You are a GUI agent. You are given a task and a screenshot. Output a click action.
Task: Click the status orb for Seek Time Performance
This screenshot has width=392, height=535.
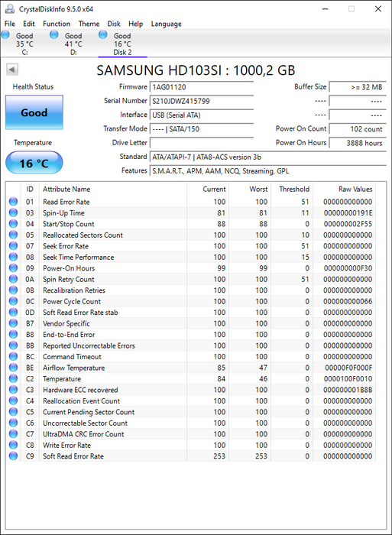click(x=13, y=257)
